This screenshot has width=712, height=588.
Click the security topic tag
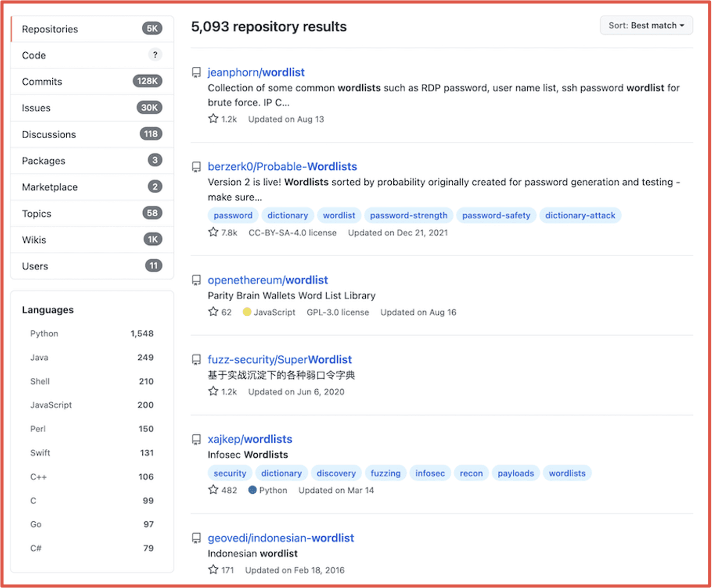(230, 473)
